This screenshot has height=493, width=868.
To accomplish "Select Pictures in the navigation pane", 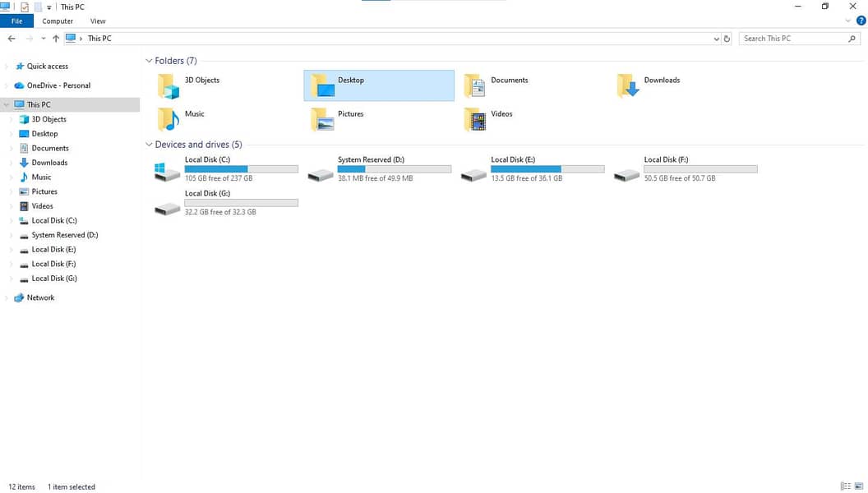I will click(x=44, y=191).
